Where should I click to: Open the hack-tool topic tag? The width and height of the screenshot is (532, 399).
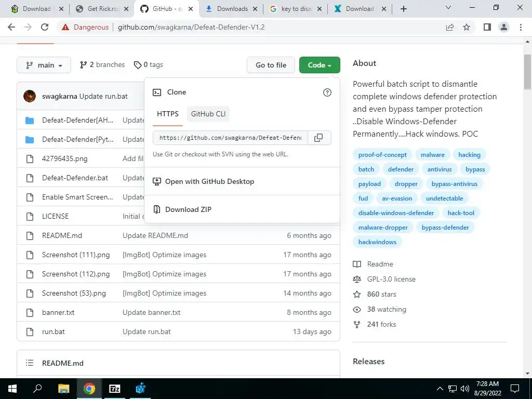pos(461,212)
